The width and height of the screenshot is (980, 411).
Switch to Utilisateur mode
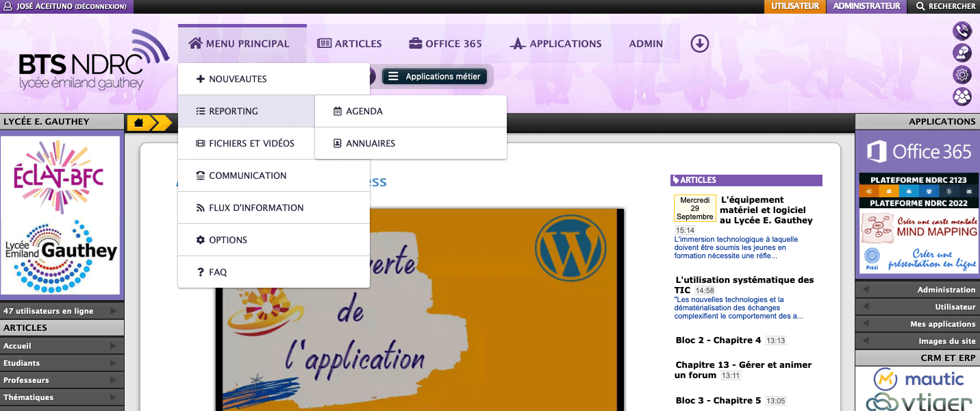point(794,6)
